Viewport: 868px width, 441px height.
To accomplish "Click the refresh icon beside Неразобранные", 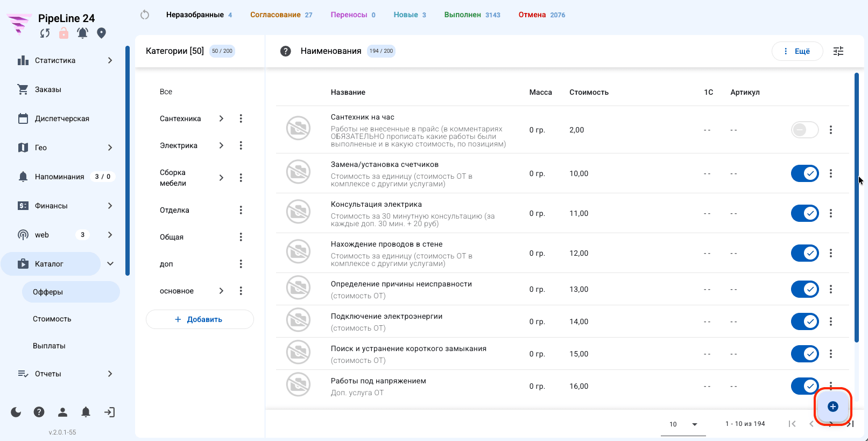I will 145,15.
